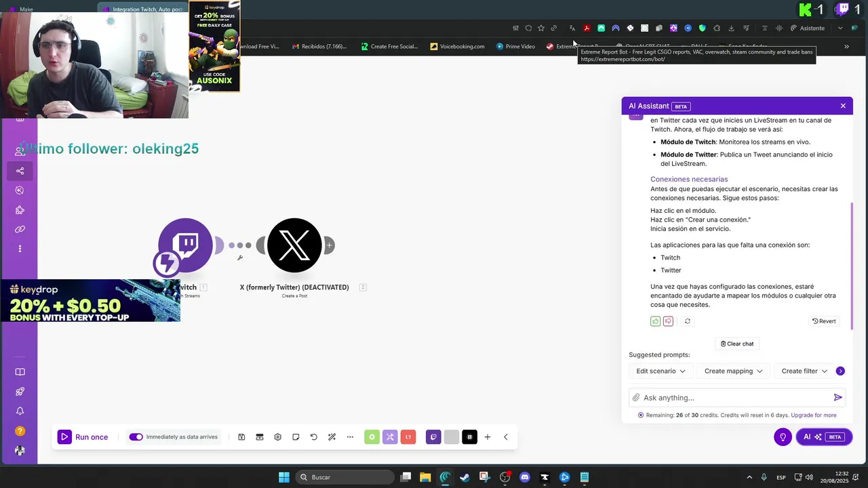This screenshot has width=868, height=488.
Task: Open the Create Free Social bookmark
Action: pos(389,47)
